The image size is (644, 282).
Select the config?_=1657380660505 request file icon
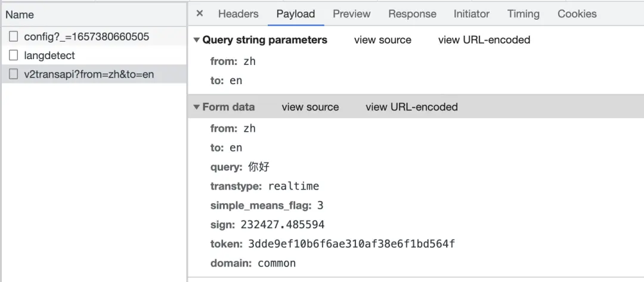pos(14,36)
